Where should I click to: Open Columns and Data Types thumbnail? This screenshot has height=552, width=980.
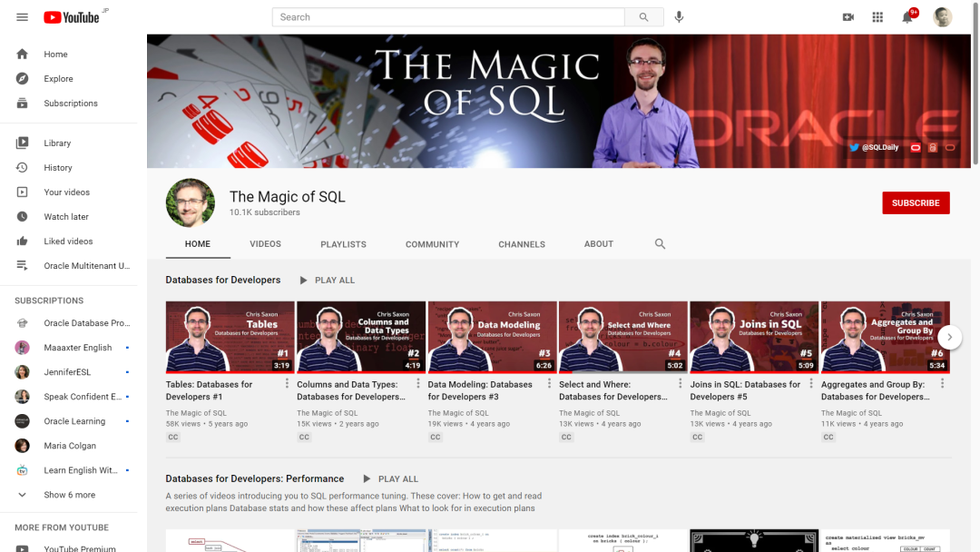[x=361, y=337]
